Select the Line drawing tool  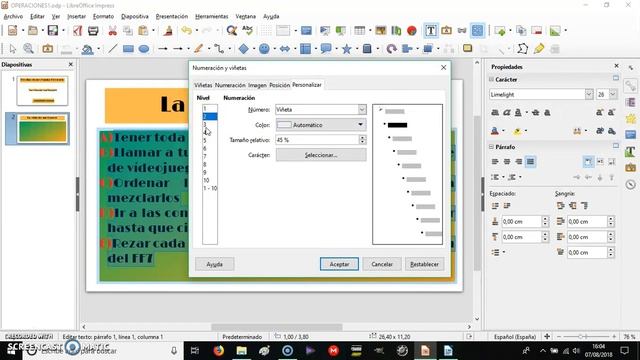click(113, 49)
